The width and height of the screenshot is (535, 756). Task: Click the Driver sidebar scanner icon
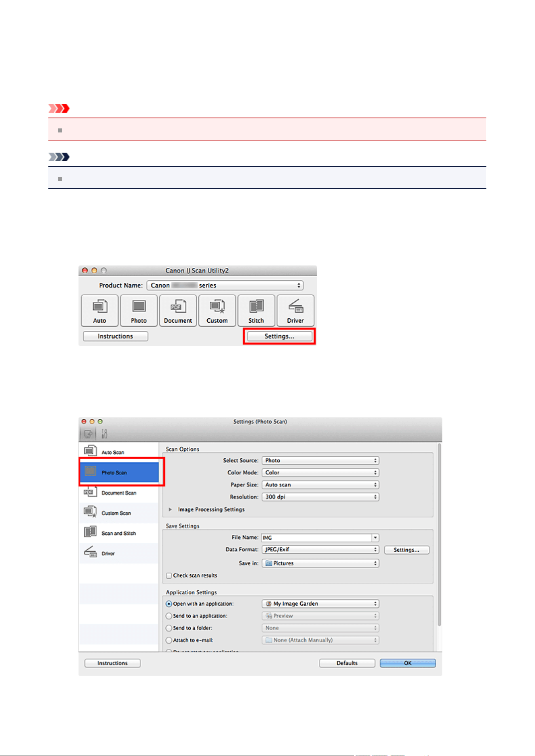[91, 552]
